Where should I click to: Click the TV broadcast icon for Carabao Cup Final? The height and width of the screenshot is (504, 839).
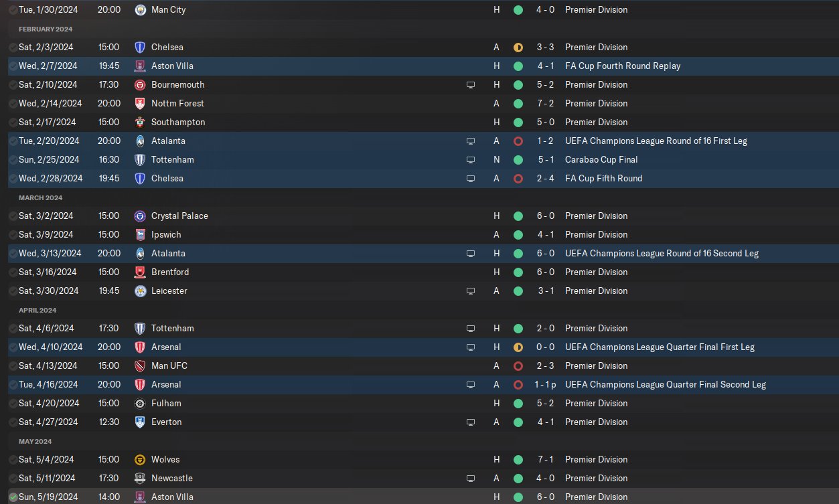(471, 160)
